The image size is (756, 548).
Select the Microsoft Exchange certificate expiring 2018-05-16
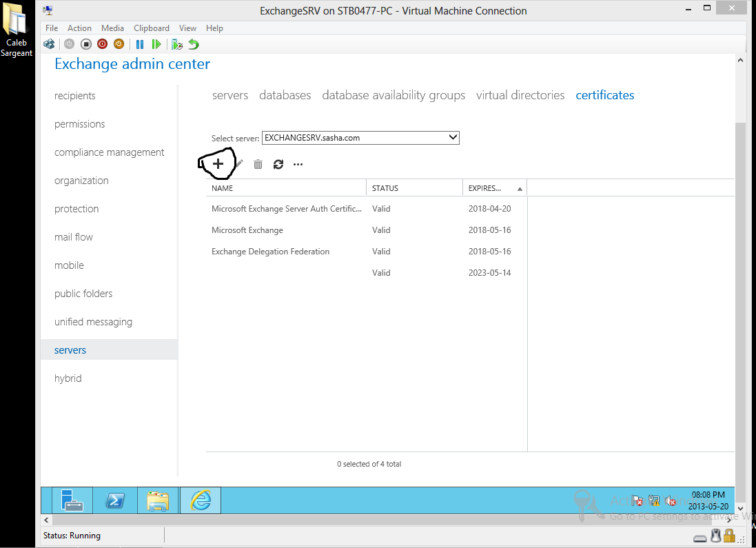click(x=367, y=230)
